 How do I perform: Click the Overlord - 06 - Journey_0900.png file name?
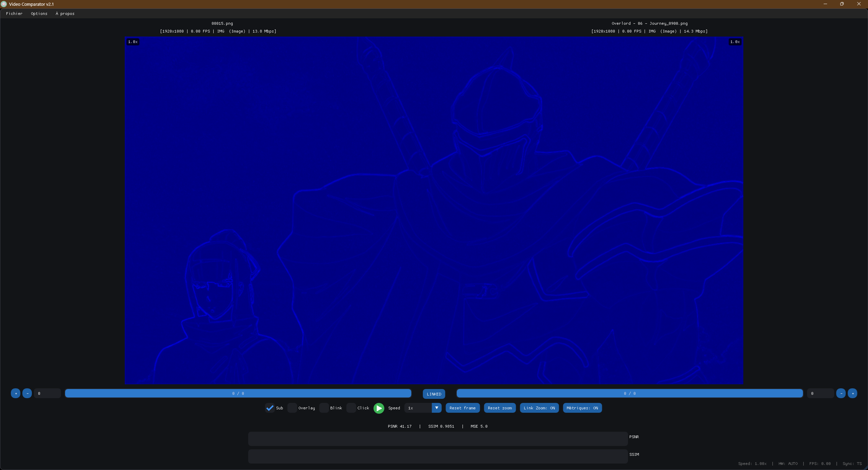(x=649, y=23)
